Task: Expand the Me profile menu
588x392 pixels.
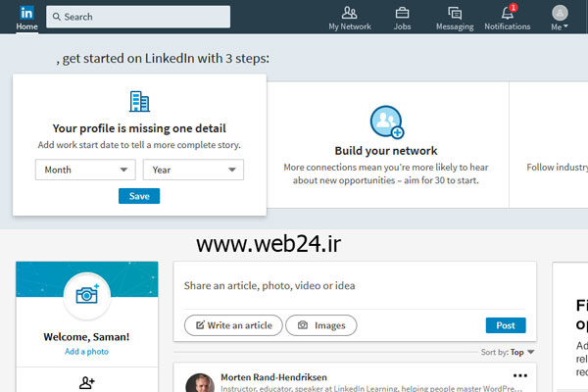Action: (x=560, y=18)
